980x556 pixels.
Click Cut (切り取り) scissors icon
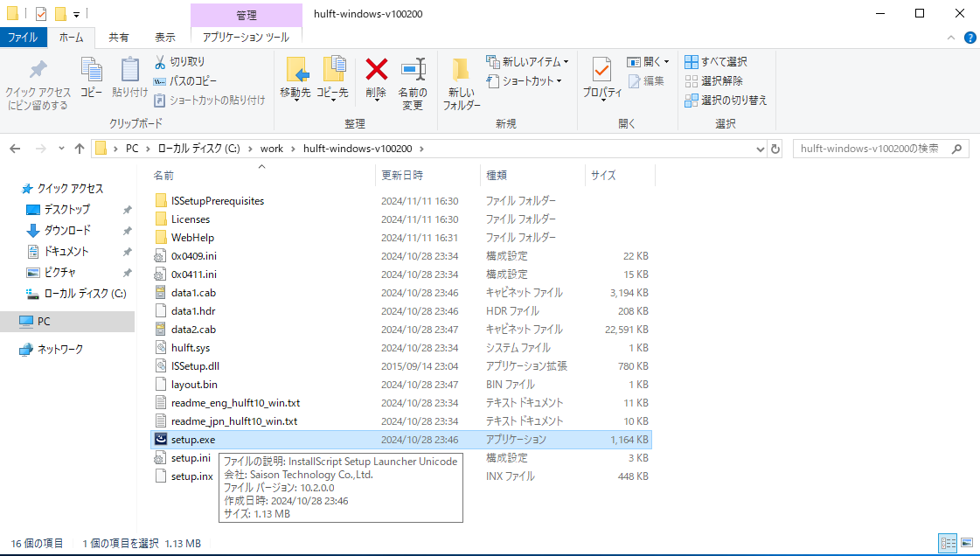[160, 62]
